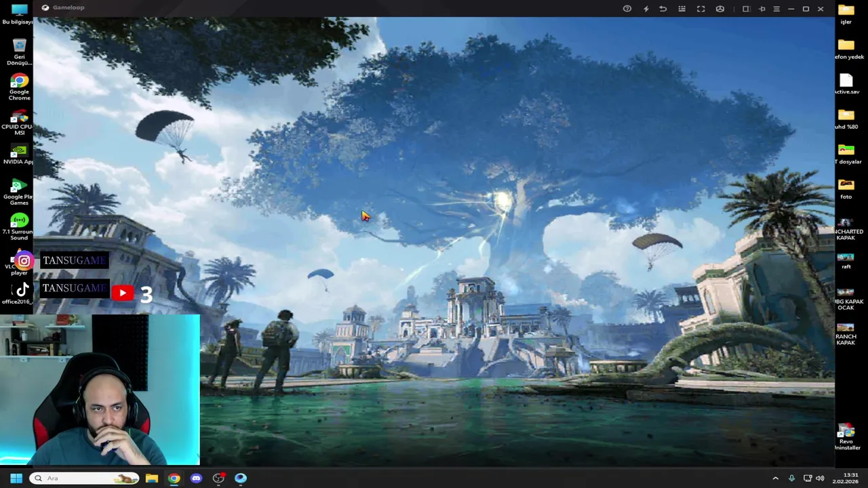Select the işler folder on desktop
Screen dimensions: 868x488
(846, 14)
